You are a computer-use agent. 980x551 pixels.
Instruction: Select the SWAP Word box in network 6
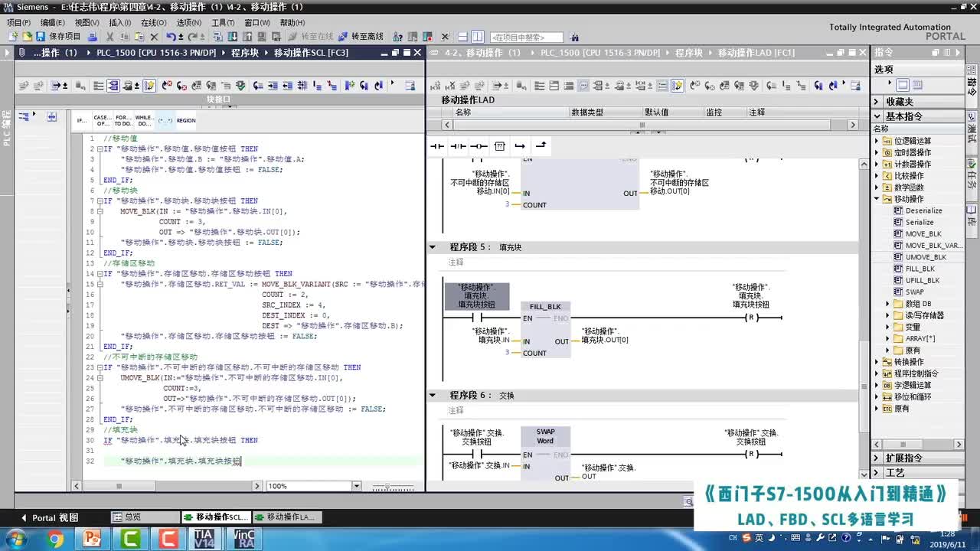tap(545, 453)
